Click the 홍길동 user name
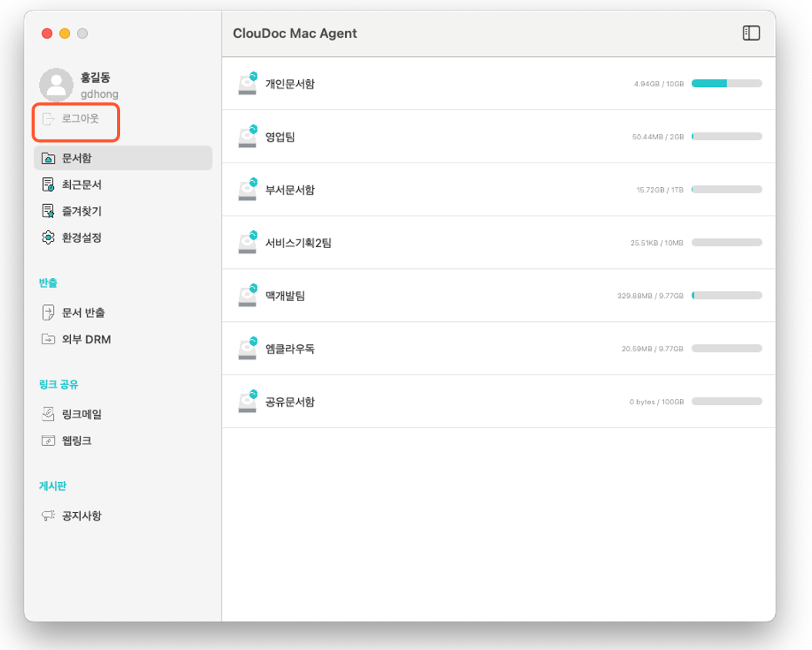The height and width of the screenshot is (650, 812). click(96, 78)
